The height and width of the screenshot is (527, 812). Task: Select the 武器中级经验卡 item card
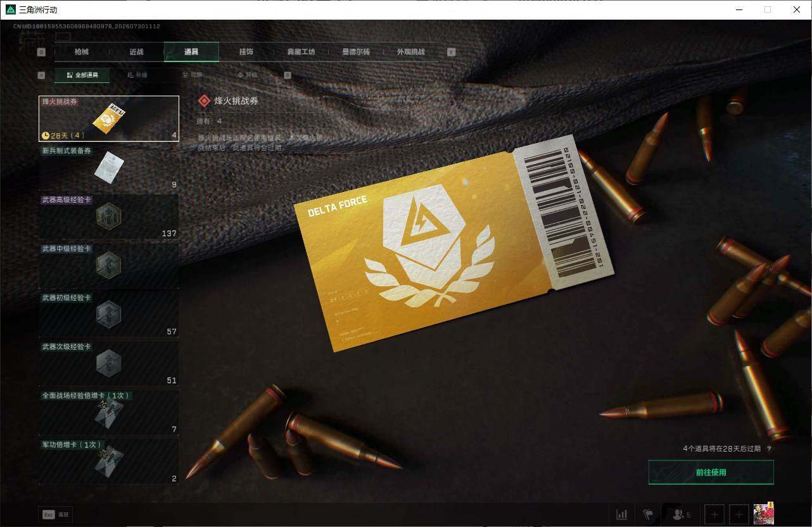point(109,265)
